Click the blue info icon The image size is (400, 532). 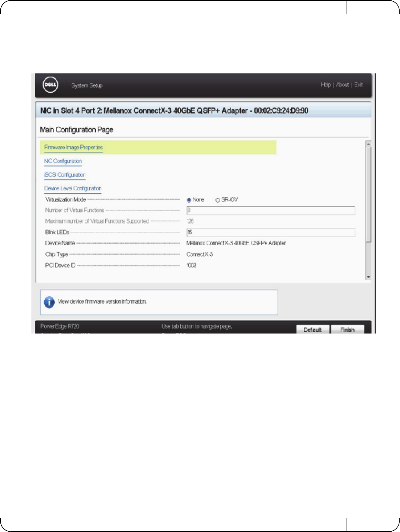pyautogui.click(x=49, y=302)
